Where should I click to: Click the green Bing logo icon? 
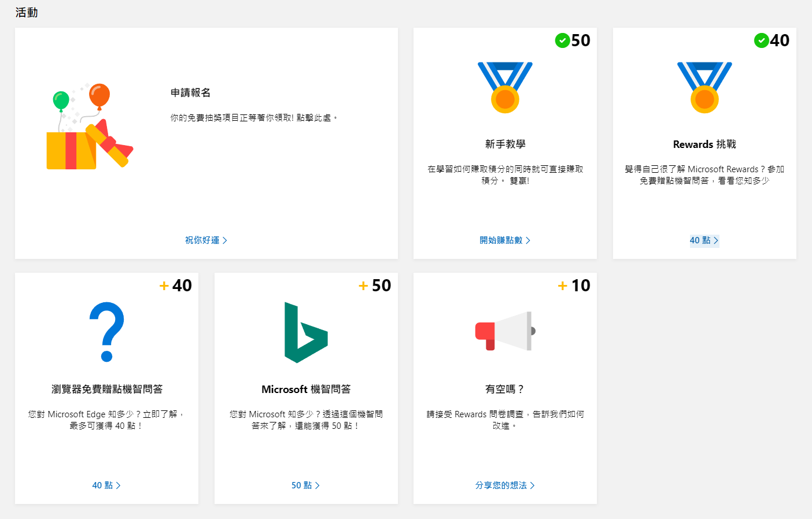306,332
